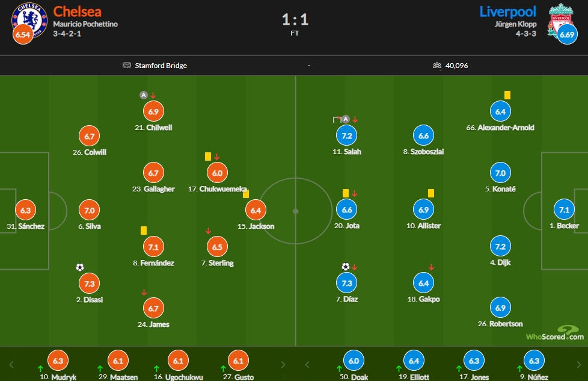Click the assist badge above Chilwell
This screenshot has width=588, height=381.
tap(143, 95)
